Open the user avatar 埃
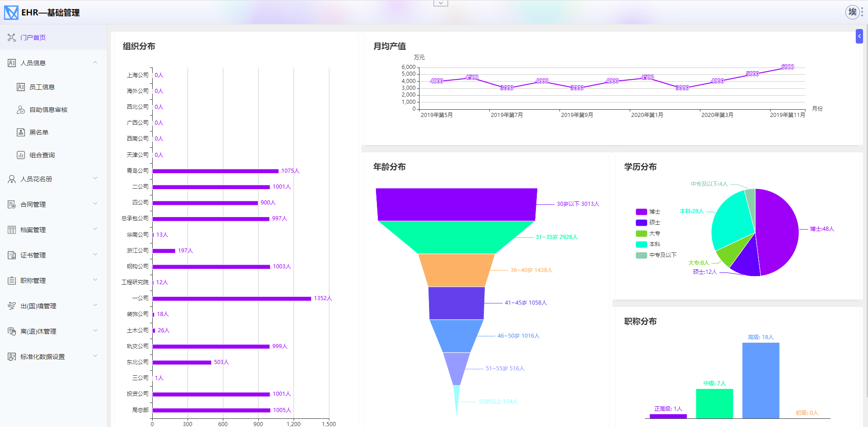The image size is (868, 427). (852, 12)
